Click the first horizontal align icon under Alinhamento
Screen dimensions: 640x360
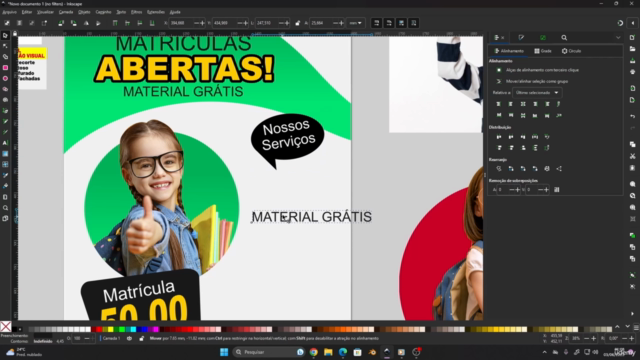click(498, 104)
